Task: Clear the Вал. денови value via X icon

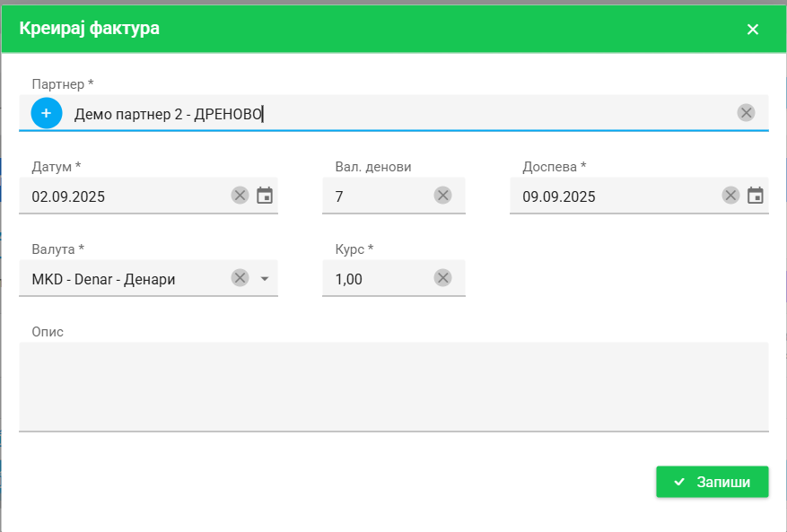Action: 442,196
